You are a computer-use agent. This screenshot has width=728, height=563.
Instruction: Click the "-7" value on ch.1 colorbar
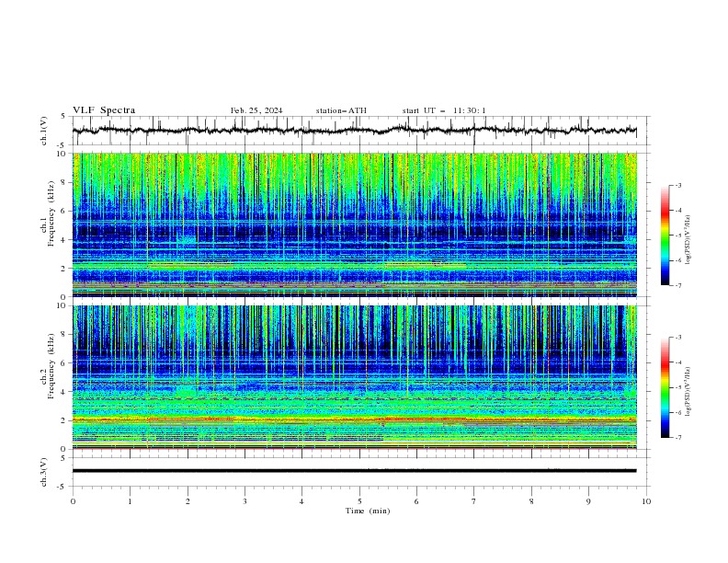(677, 285)
